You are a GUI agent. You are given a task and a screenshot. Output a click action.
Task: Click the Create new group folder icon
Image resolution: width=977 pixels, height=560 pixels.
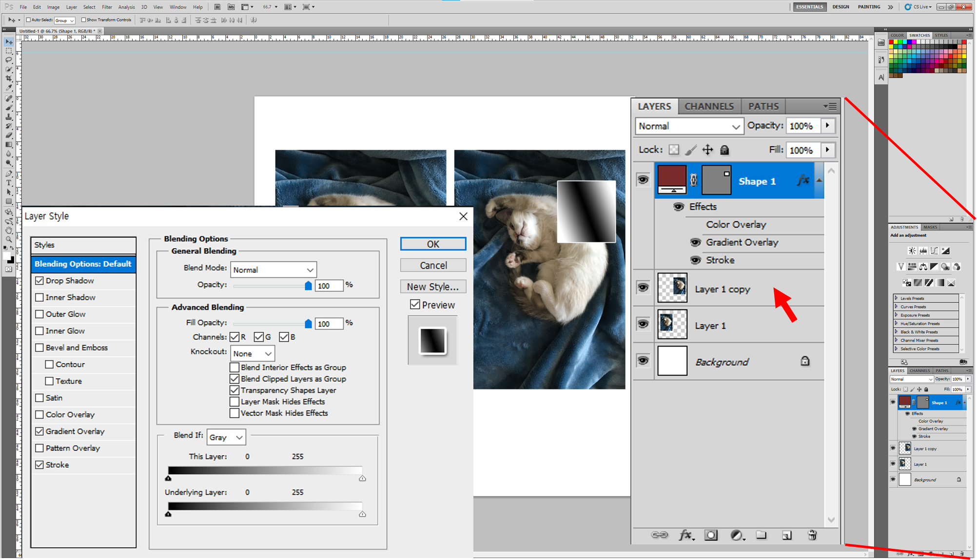tap(761, 535)
